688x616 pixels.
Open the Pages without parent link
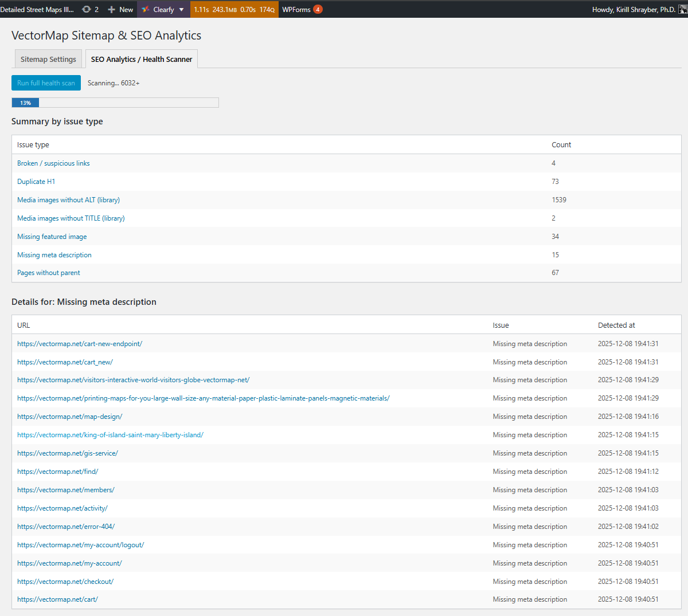tap(48, 272)
